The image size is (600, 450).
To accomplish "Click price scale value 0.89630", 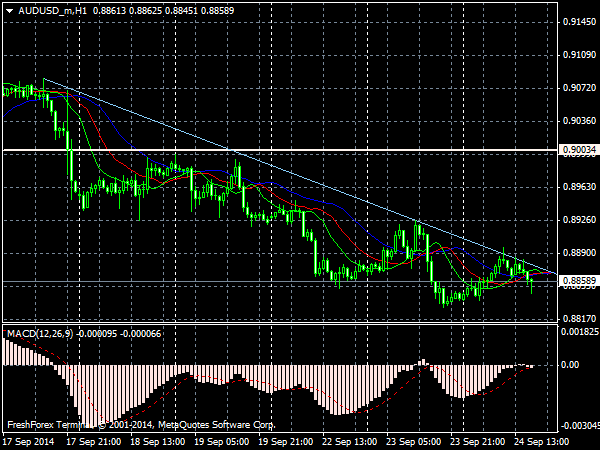I will [x=579, y=187].
